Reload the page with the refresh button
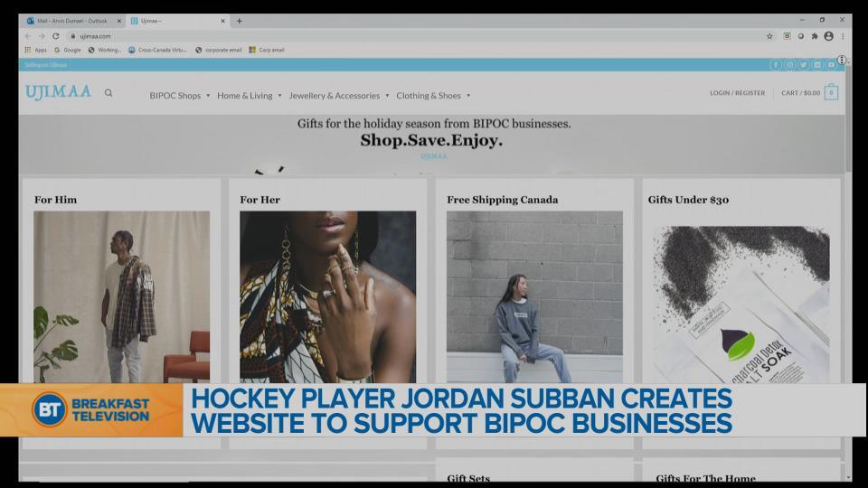This screenshot has height=488, width=868. tap(56, 36)
